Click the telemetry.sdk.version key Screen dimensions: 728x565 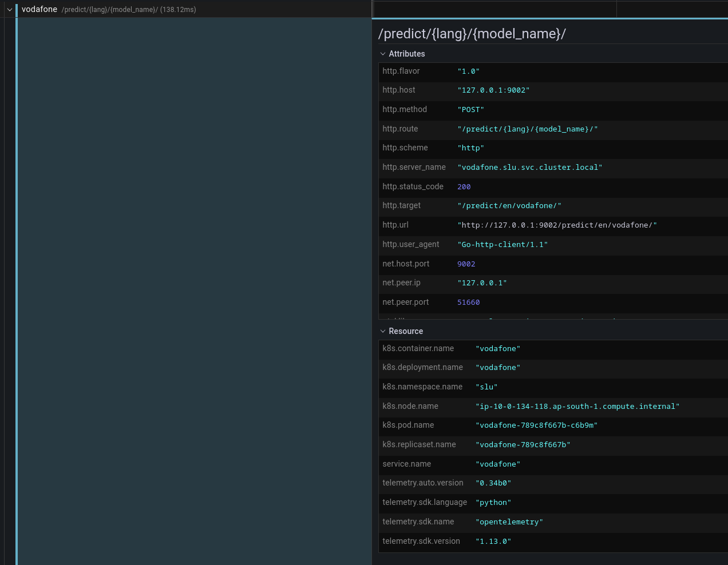coord(421,541)
